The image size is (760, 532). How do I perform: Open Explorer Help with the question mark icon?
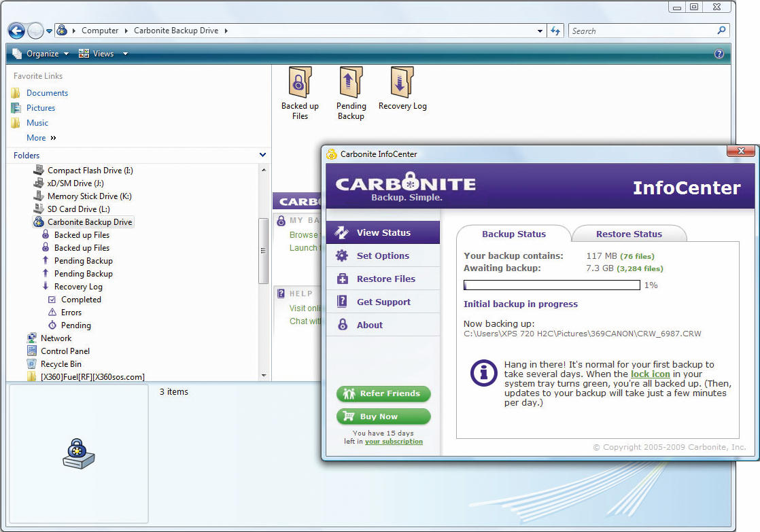pyautogui.click(x=719, y=54)
